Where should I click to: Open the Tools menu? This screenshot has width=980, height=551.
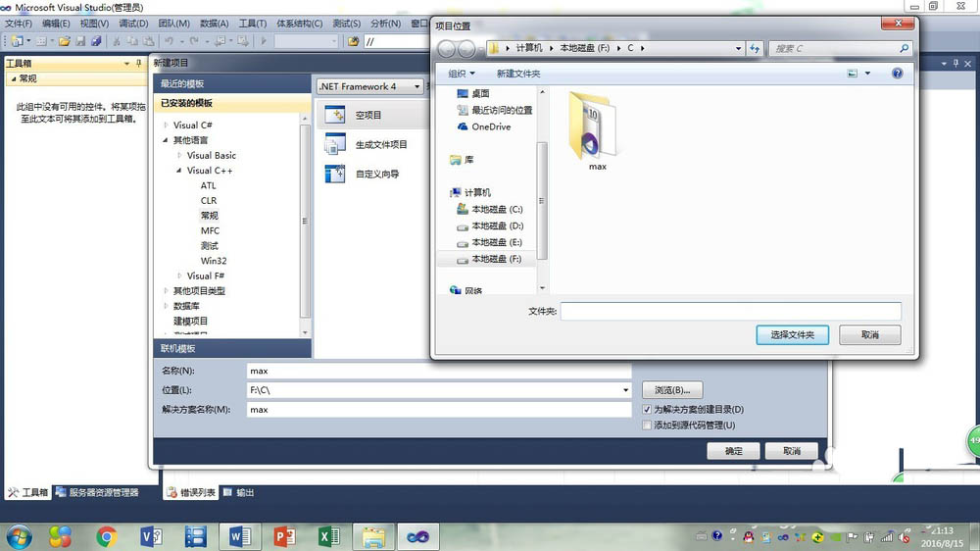point(253,24)
